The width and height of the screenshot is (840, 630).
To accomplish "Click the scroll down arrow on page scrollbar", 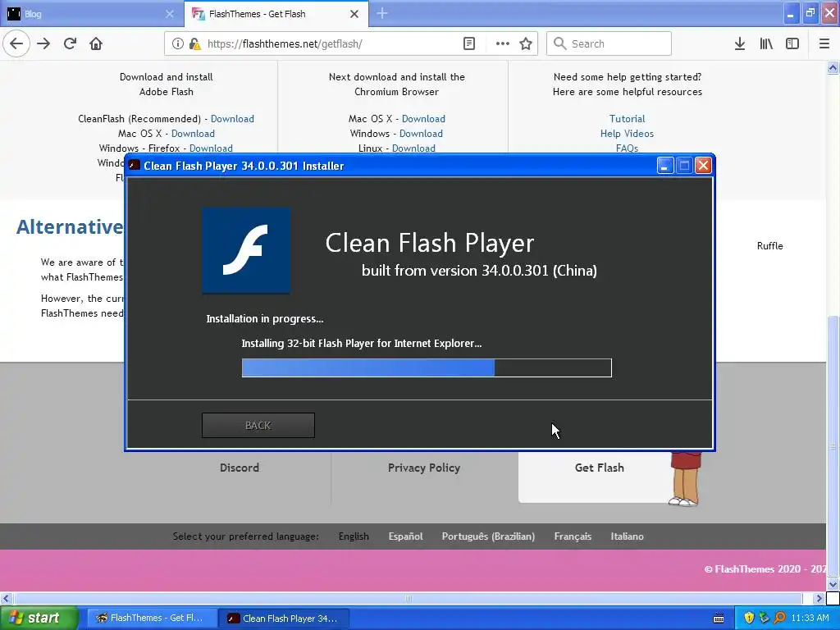I will 833,584.
